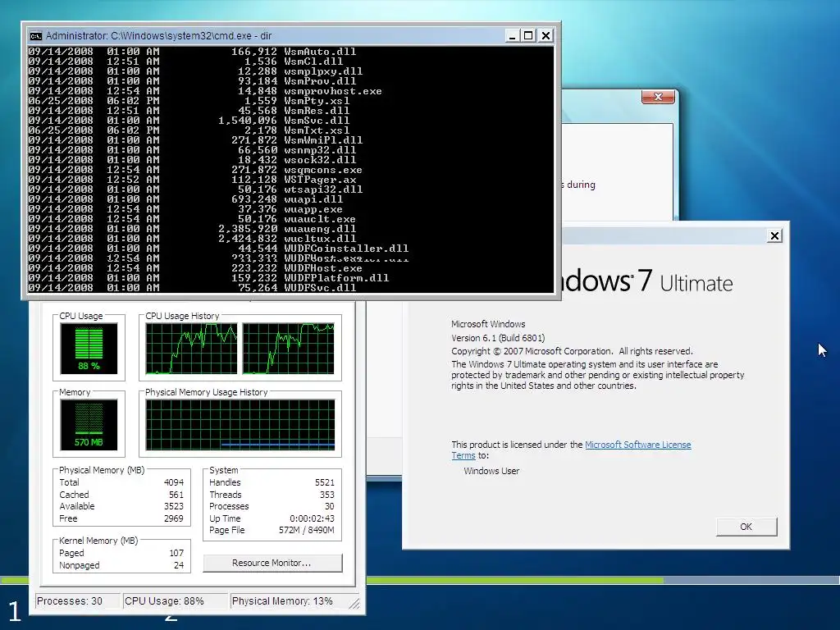
Task: Open Resource Monitor from Task Manager
Action: coord(272,563)
